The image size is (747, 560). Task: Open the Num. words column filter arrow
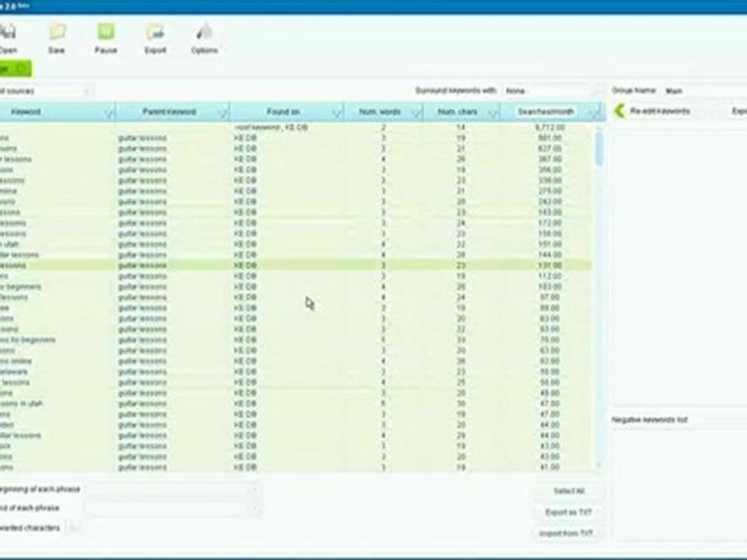[x=416, y=112]
